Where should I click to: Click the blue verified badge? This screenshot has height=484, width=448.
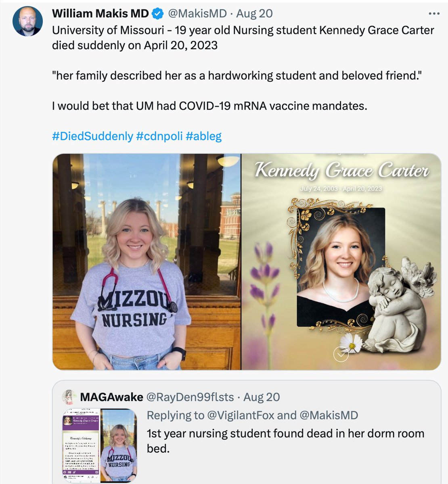tap(158, 14)
